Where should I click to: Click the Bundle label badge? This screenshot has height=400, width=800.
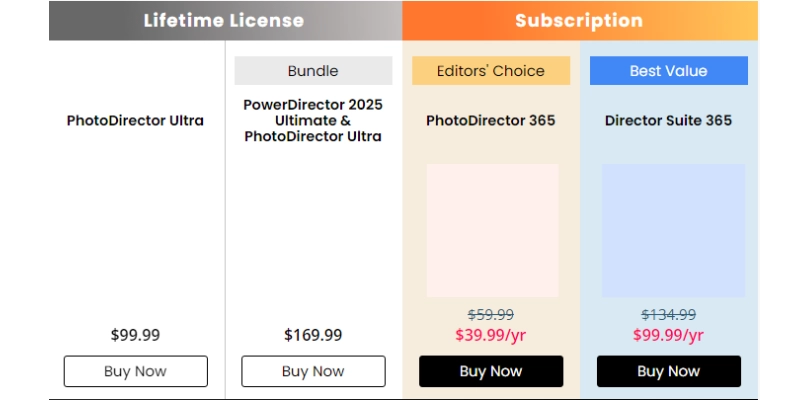pyautogui.click(x=313, y=71)
